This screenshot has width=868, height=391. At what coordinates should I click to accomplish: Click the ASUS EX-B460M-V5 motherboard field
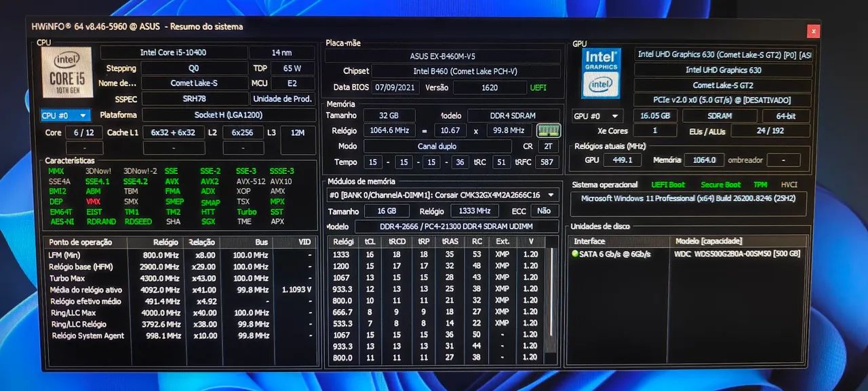coord(443,56)
